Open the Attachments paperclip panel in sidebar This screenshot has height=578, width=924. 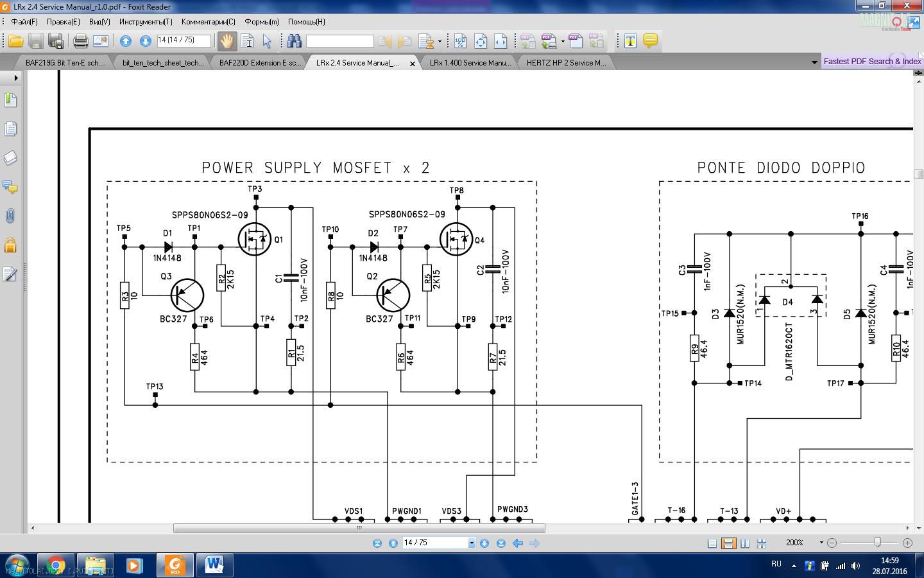tap(10, 216)
